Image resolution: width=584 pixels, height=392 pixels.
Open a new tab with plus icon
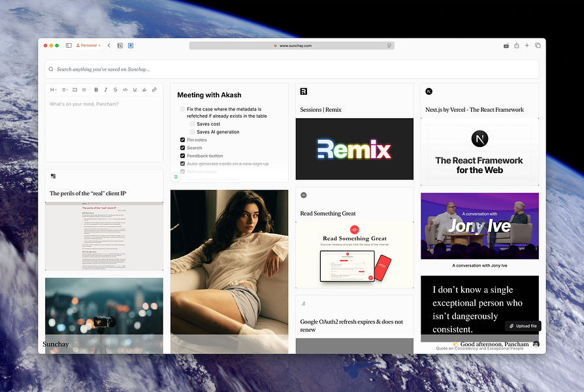click(527, 46)
